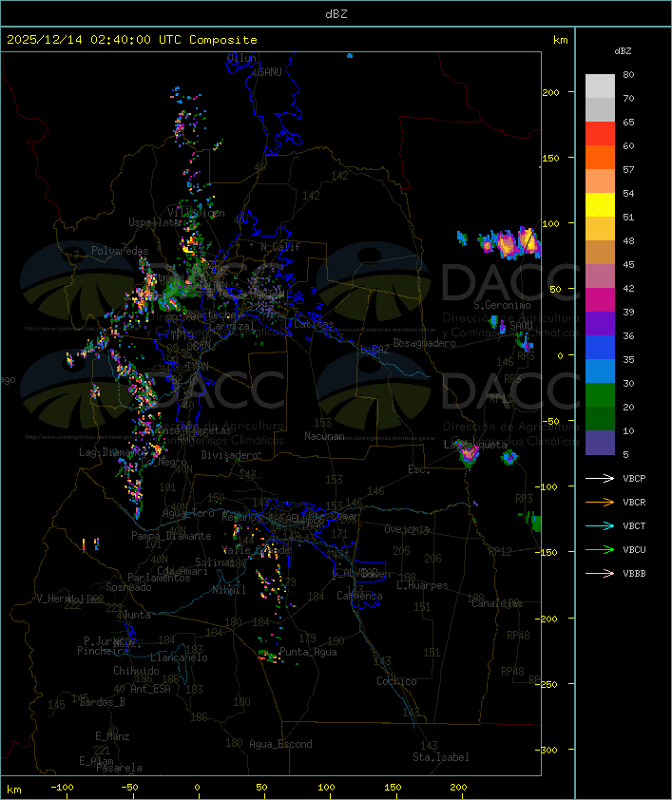672x800 pixels.
Task: Click the Nacunan map label
Action: (324, 436)
